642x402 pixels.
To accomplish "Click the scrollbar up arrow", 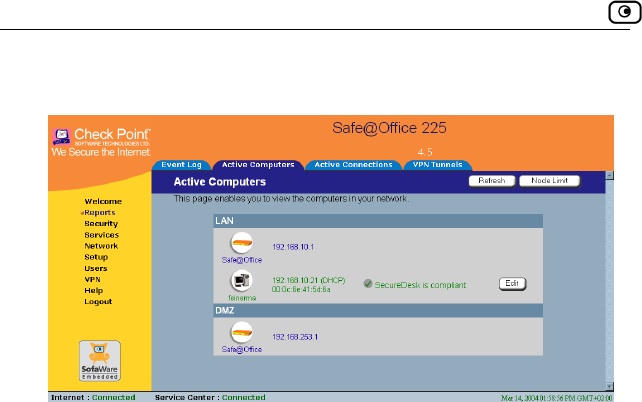I will (x=609, y=176).
